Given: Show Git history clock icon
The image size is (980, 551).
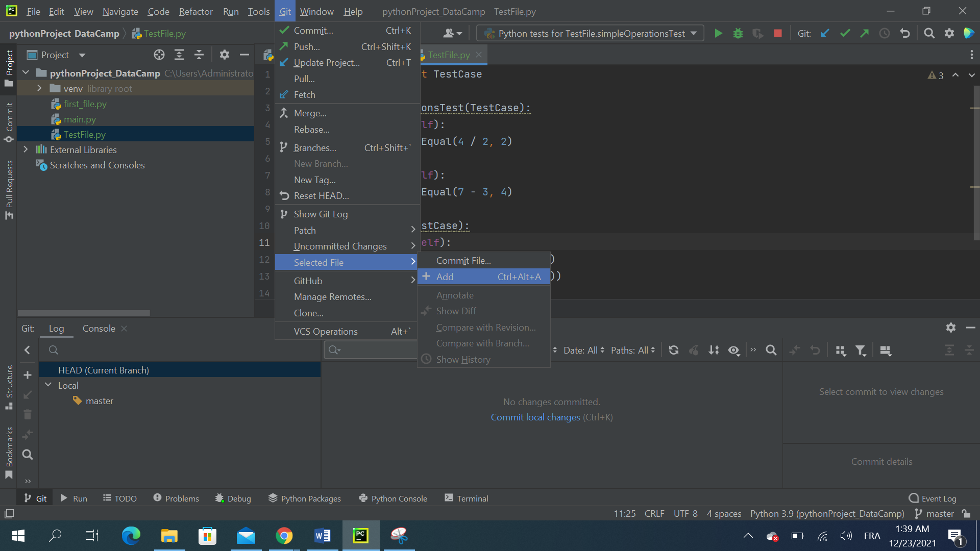Looking at the screenshot, I should (x=885, y=34).
